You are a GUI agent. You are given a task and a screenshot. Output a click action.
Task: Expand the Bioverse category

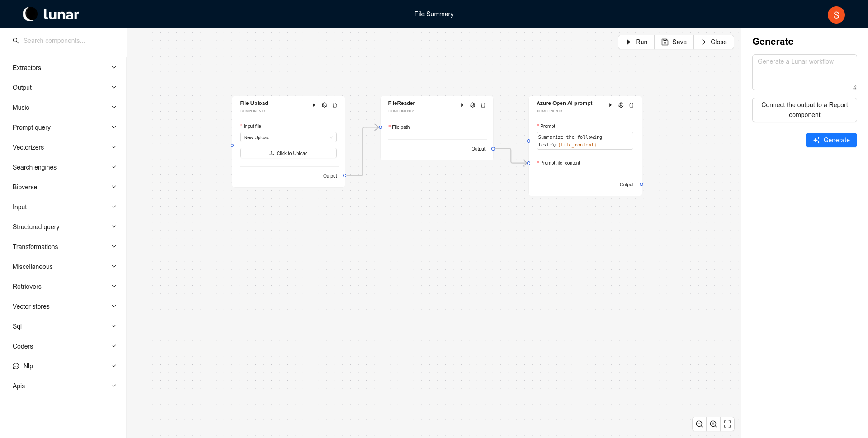point(63,187)
